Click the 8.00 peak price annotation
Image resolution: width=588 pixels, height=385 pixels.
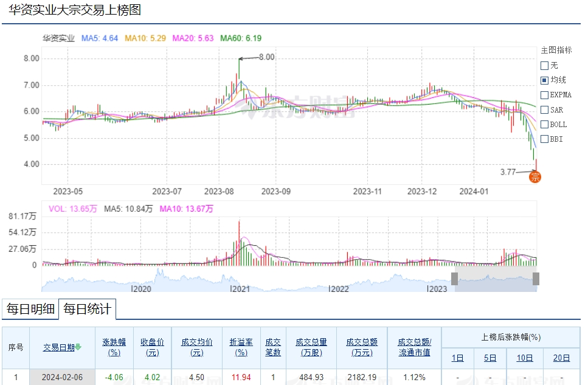click(266, 57)
